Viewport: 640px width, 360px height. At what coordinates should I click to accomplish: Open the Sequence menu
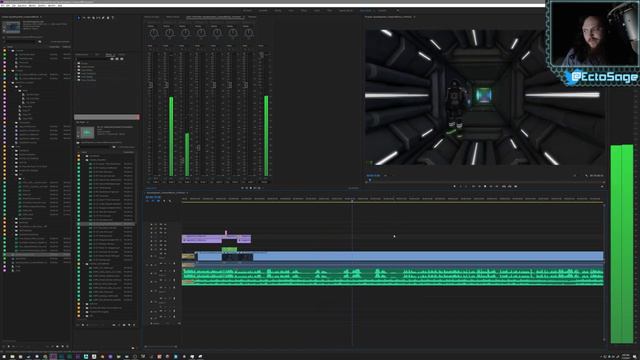22,6
